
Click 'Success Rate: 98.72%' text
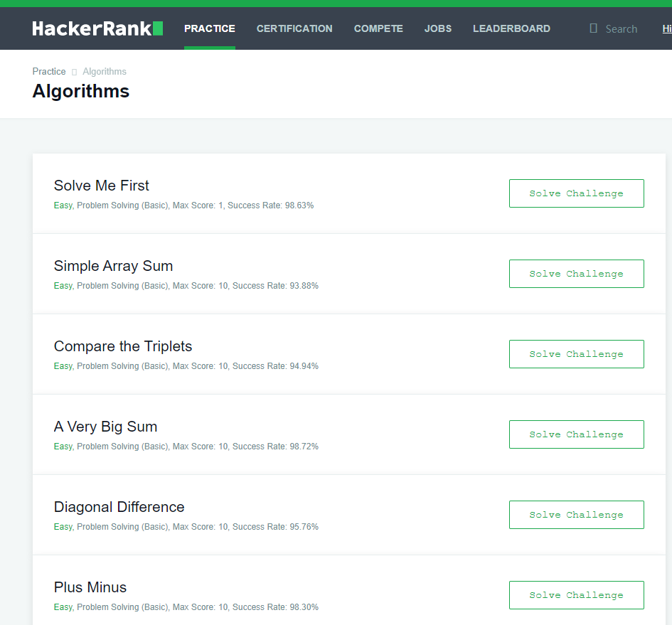click(x=276, y=447)
